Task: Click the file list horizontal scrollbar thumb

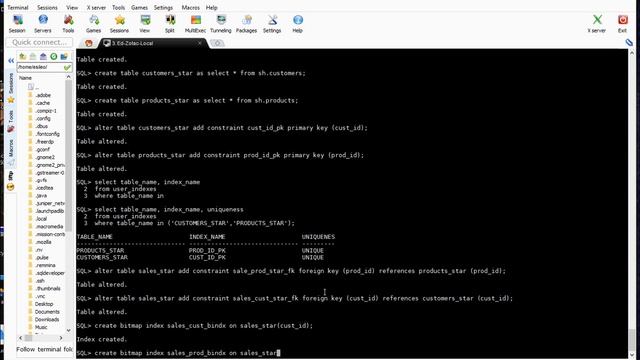Action: (x=29, y=338)
